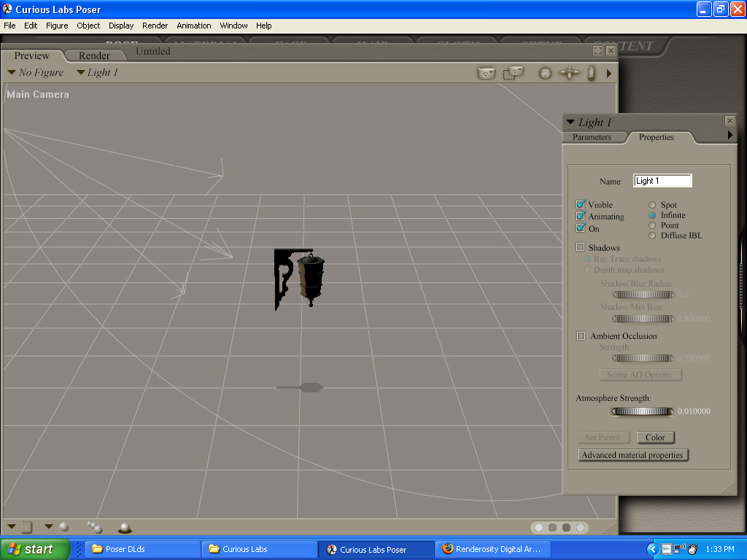747x560 pixels.
Task: Click the hand camera icon
Action: (591, 73)
